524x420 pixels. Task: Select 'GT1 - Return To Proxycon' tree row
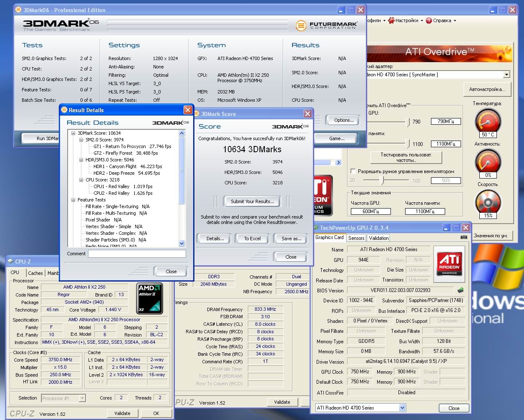132,146
